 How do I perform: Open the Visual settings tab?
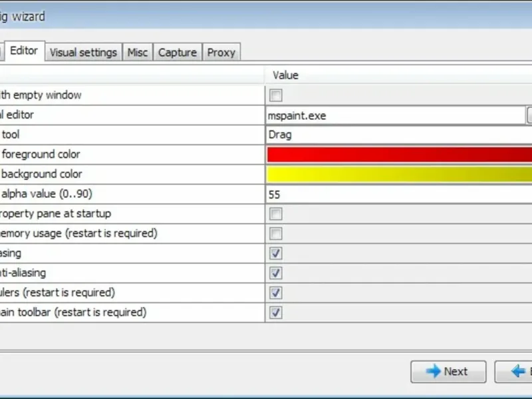tap(83, 53)
